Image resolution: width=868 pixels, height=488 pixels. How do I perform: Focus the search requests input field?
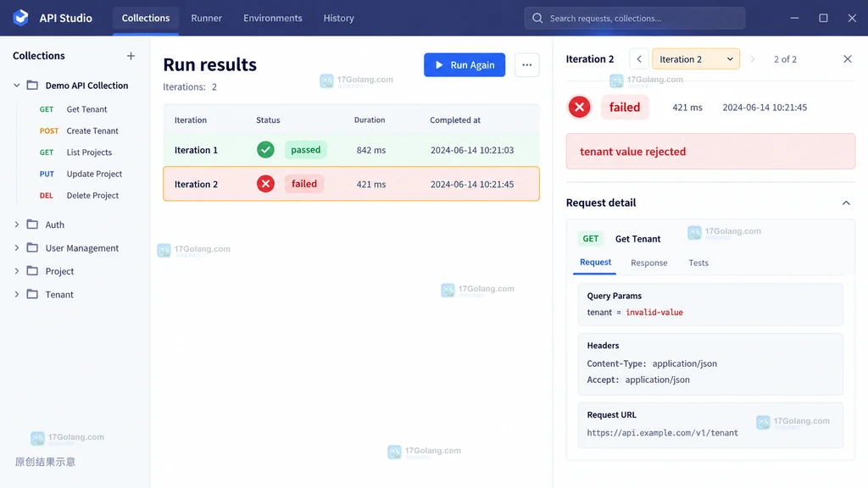(x=634, y=19)
